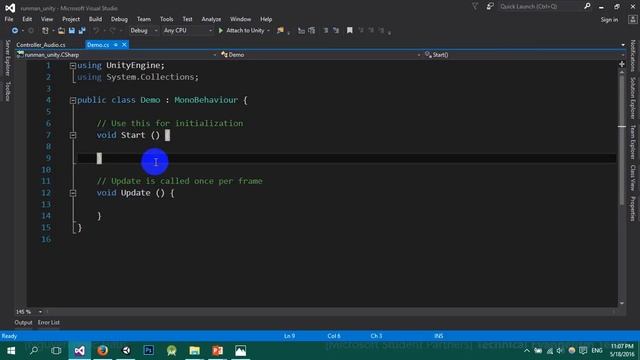Click the account profile icon beside Sign in
This screenshot has width=640, height=360.
[x=633, y=20]
